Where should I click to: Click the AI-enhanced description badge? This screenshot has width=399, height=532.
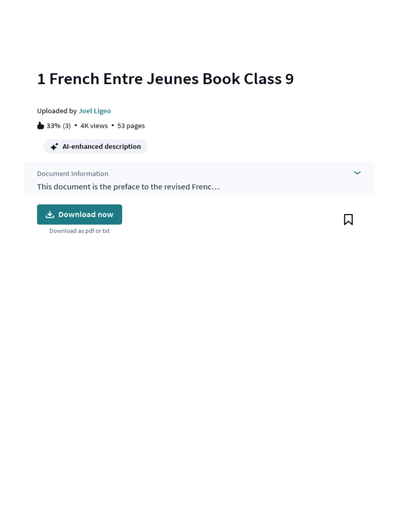pyautogui.click(x=101, y=147)
